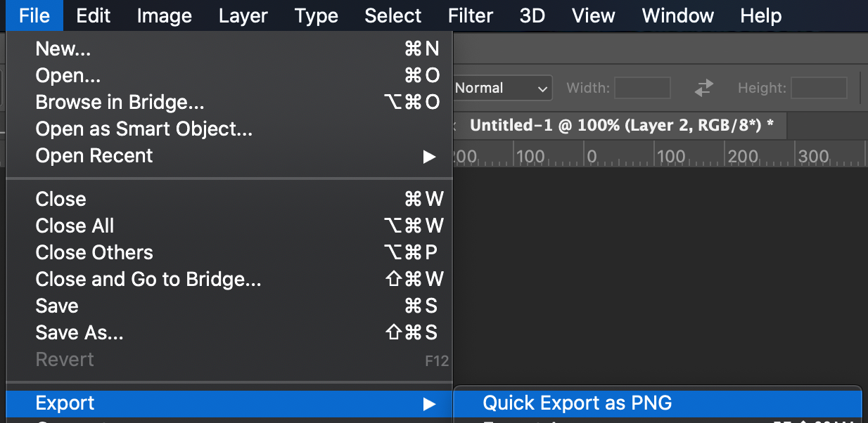Open the Image menu
This screenshot has height=423, width=868.
point(165,15)
